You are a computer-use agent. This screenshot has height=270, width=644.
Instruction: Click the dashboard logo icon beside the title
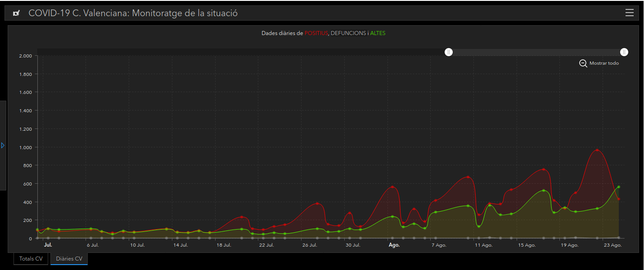pyautogui.click(x=16, y=13)
